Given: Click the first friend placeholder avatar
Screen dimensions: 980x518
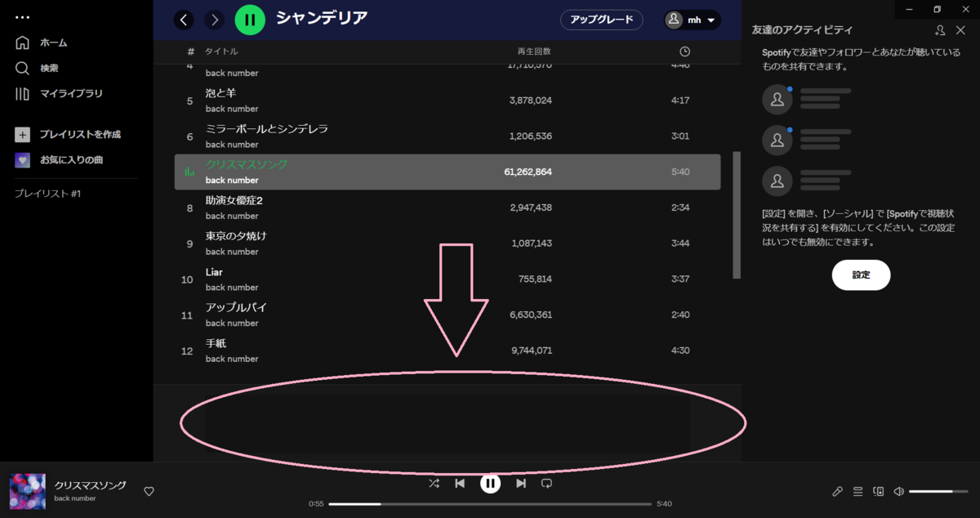Looking at the screenshot, I should tap(777, 100).
